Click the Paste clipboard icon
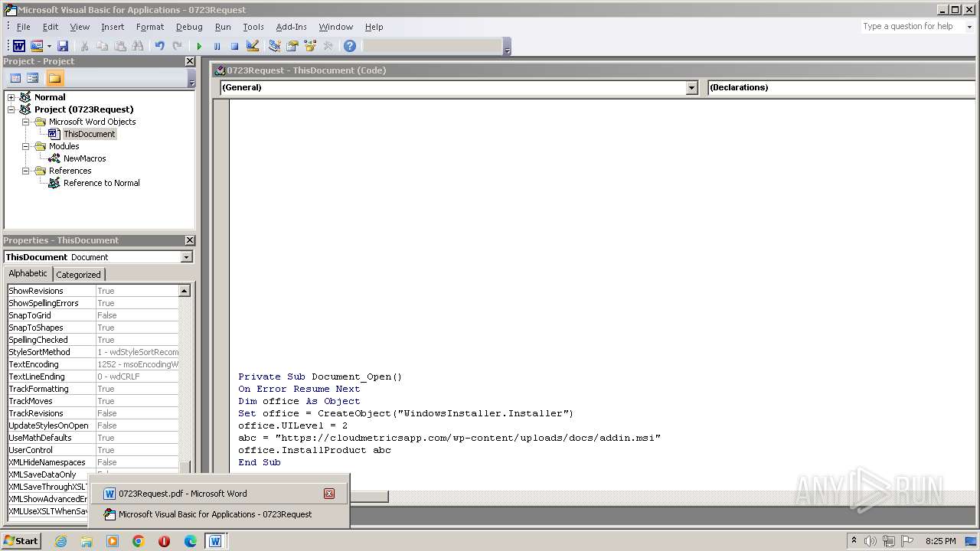Screen dimensions: 980x551 click(120, 46)
